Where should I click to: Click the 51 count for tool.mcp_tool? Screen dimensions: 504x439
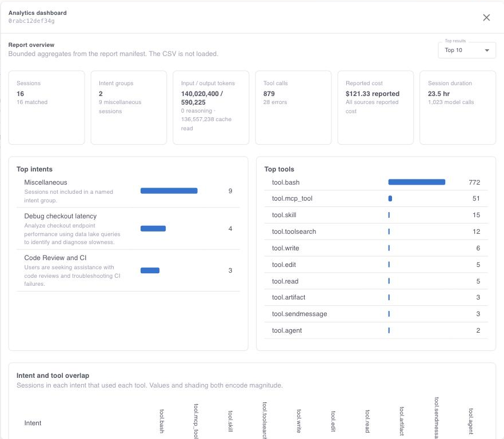(476, 198)
